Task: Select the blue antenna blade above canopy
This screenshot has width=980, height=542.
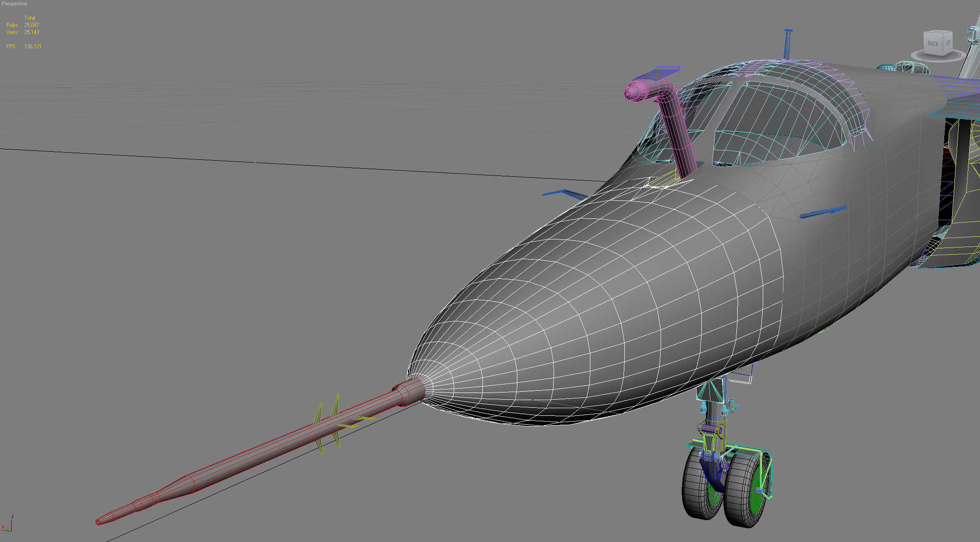Action: tap(787, 44)
